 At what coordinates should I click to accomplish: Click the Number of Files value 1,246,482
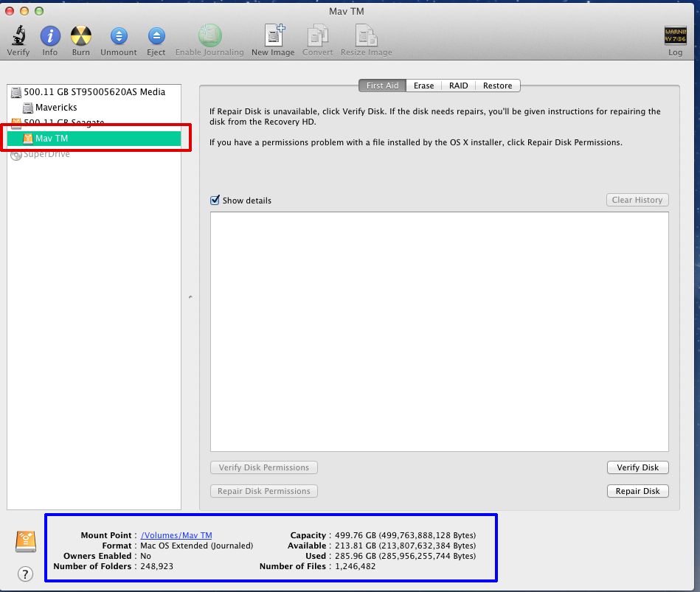click(x=356, y=567)
